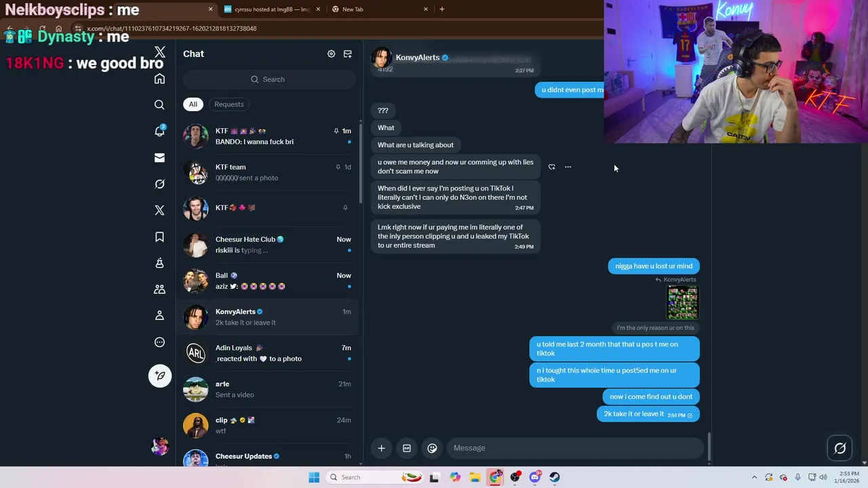Open Profile icon in the sidebar
This screenshot has height=488, width=868.
pos(159,316)
